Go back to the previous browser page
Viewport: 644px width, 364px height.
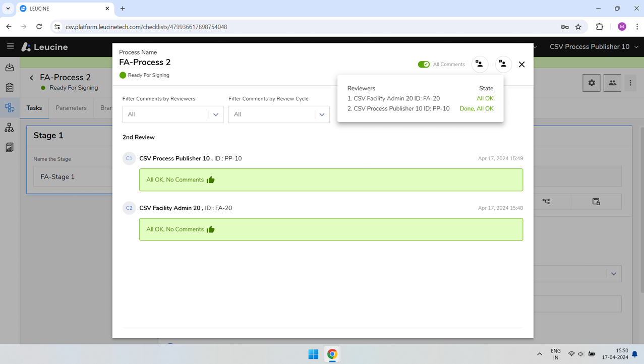[9, 27]
